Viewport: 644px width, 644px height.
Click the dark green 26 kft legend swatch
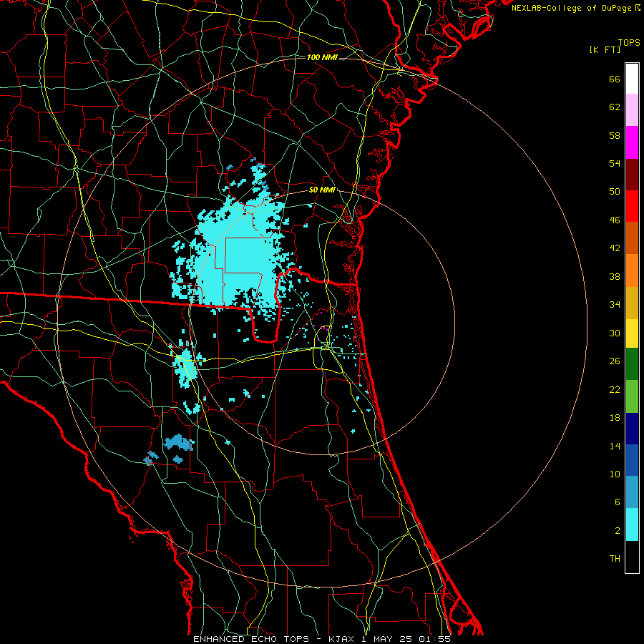click(632, 364)
